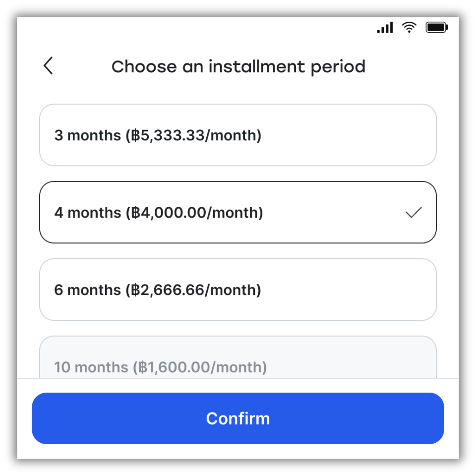Click the '4 months' label text
This screenshot has height=476, width=476.
87,213
